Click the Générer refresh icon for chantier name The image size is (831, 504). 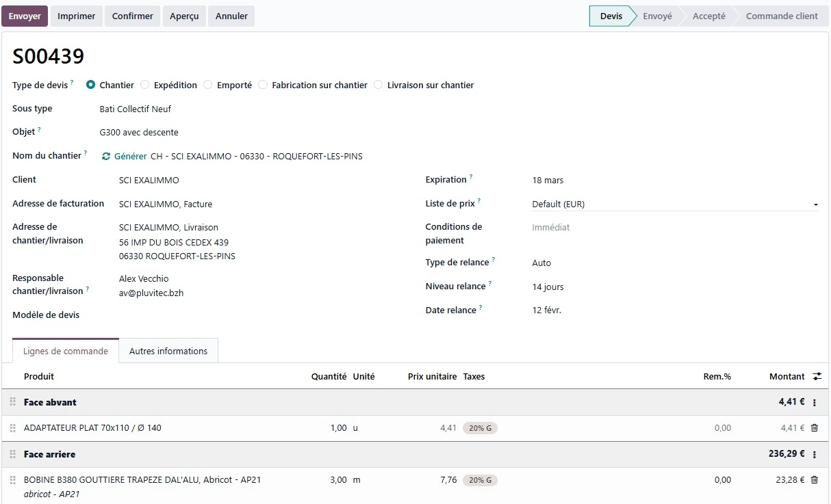[106, 156]
